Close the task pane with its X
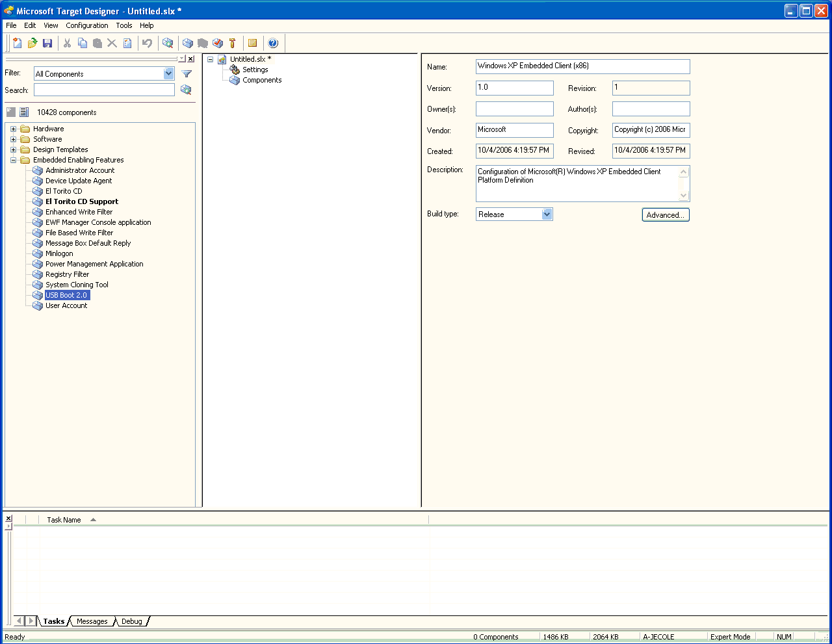Image resolution: width=832 pixels, height=644 pixels. tap(8, 518)
